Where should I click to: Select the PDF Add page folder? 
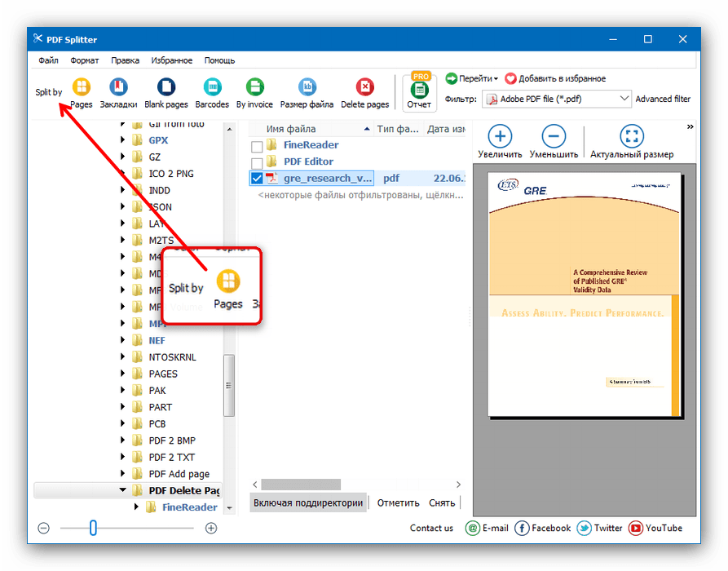point(179,474)
